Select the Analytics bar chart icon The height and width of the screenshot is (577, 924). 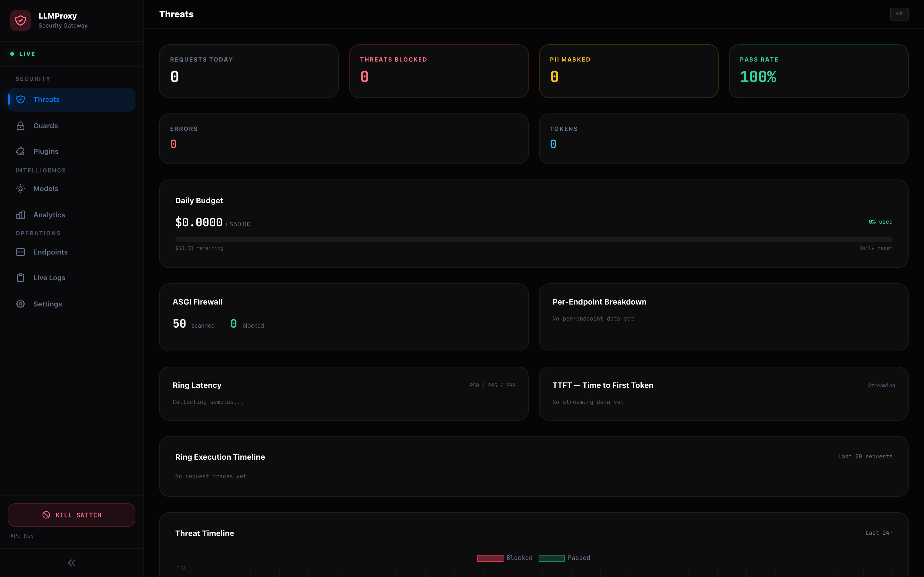(x=21, y=215)
